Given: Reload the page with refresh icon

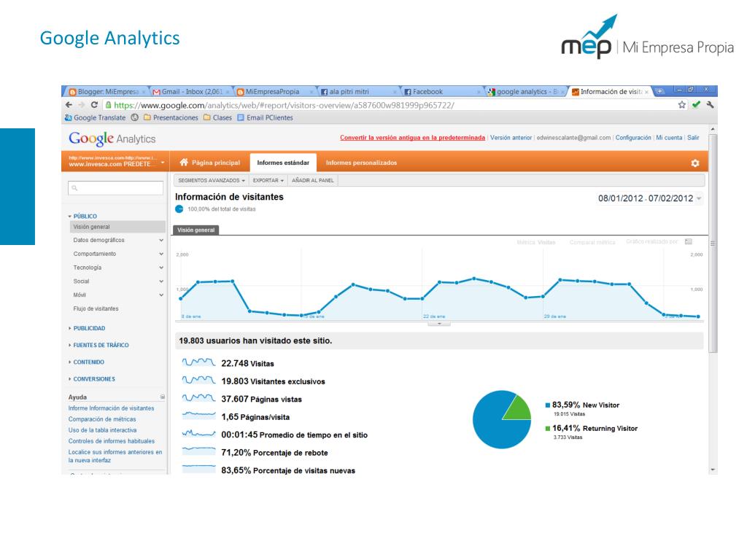Looking at the screenshot, I should [x=94, y=105].
